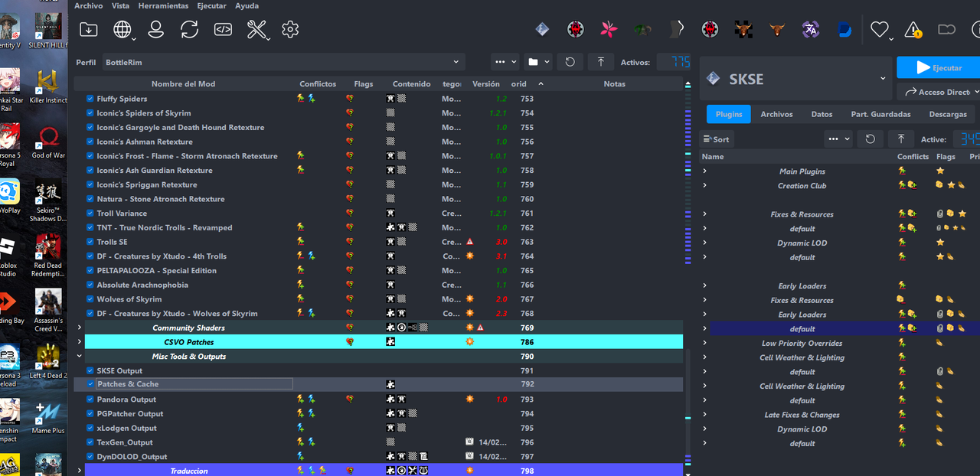The width and height of the screenshot is (980, 476).
Task: Toggle the SKSE Output mod checkbox
Action: tap(90, 371)
